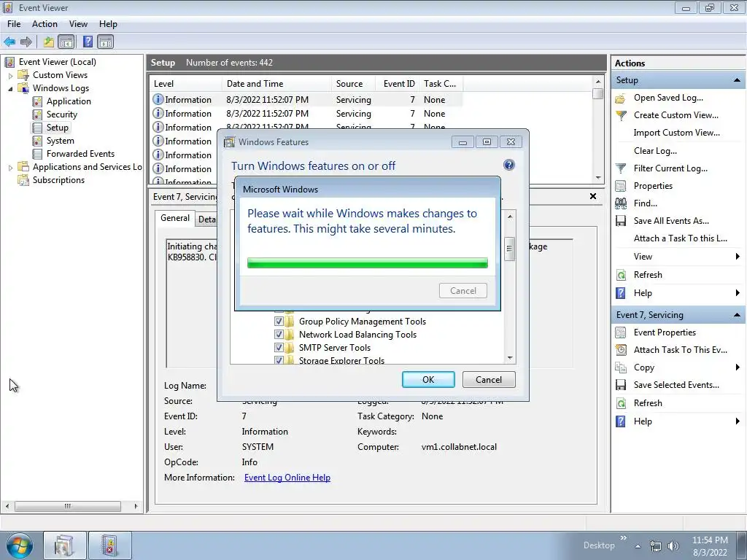
Task: Click the Copy icon in Actions pane
Action: click(x=620, y=367)
